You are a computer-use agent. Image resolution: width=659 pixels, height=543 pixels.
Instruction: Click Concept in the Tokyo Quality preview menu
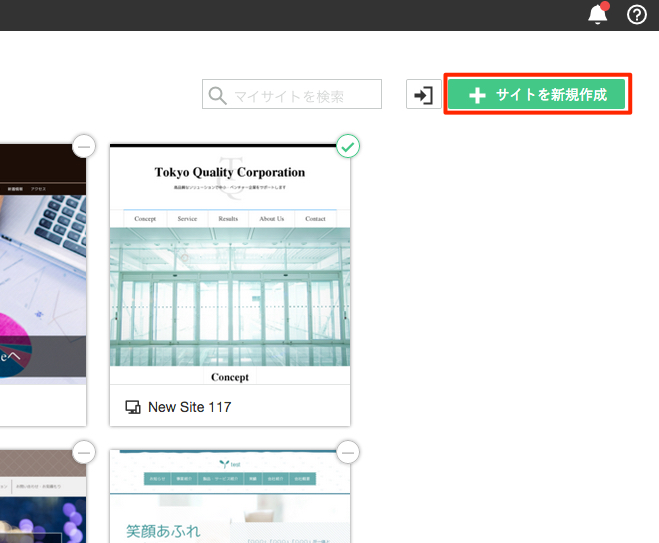(145, 219)
